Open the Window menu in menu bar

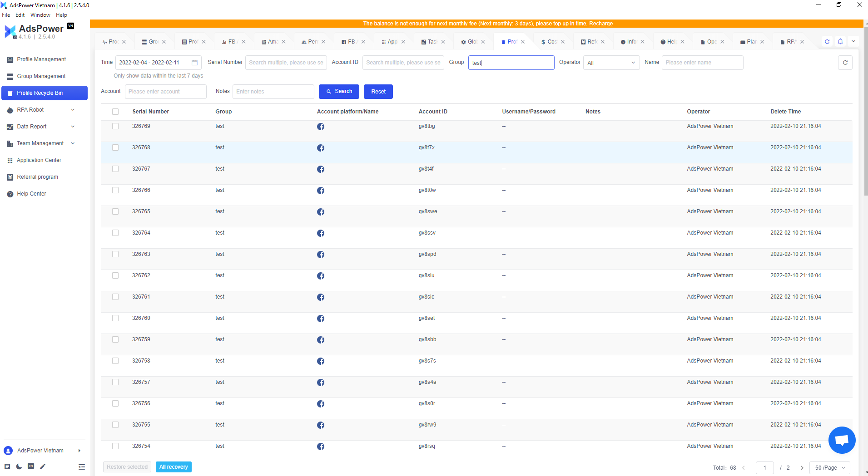point(40,15)
